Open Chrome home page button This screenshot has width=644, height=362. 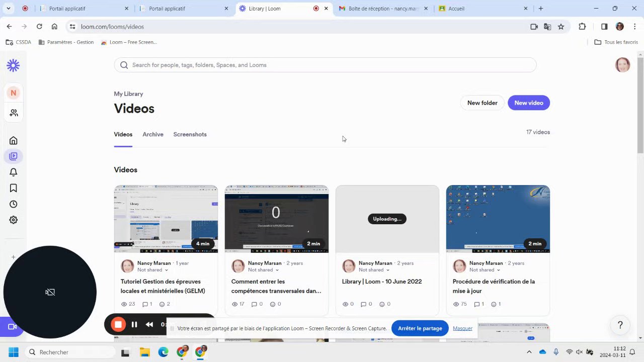[x=54, y=27]
